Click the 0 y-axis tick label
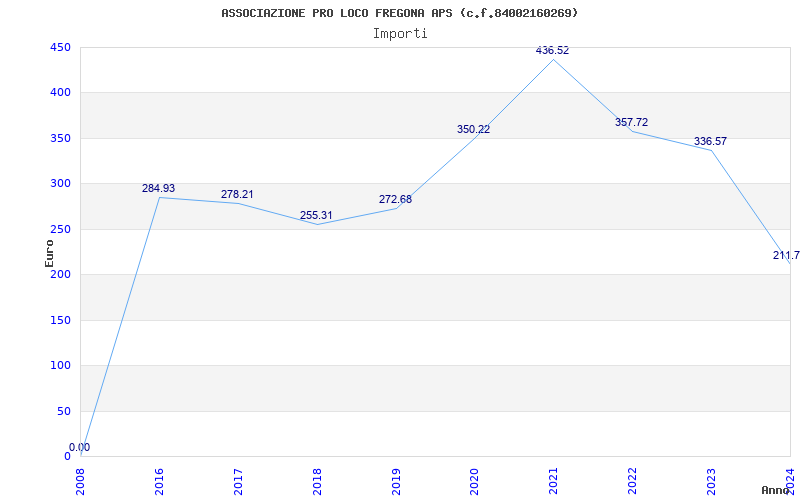The height and width of the screenshot is (500, 800). 67,457
